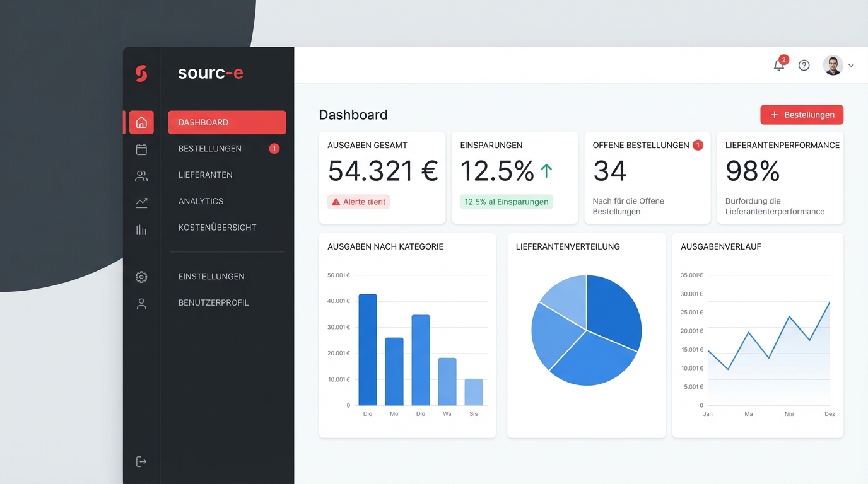The image size is (868, 484).
Task: Click the sourc-e logo icon
Action: coord(141,73)
